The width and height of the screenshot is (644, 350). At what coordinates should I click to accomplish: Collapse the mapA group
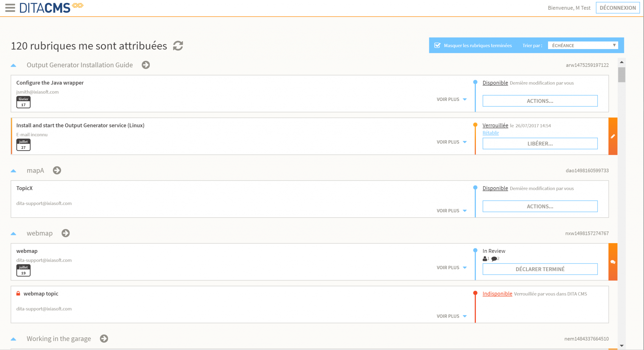tap(13, 170)
